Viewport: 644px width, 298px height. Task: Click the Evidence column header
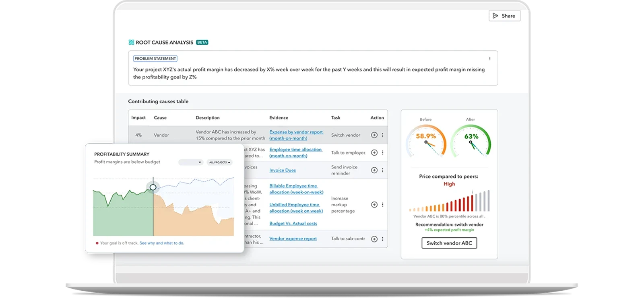click(x=279, y=118)
